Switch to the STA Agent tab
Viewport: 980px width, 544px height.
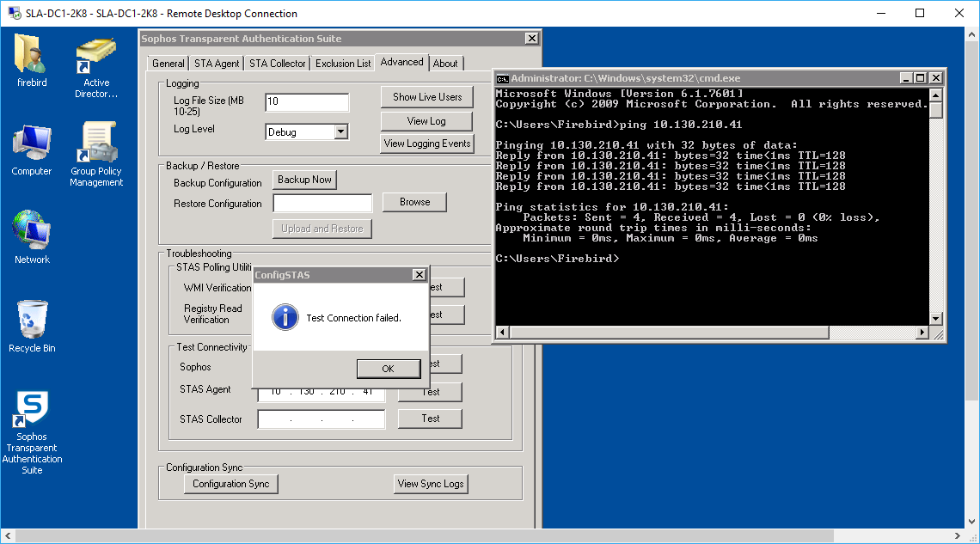(217, 63)
